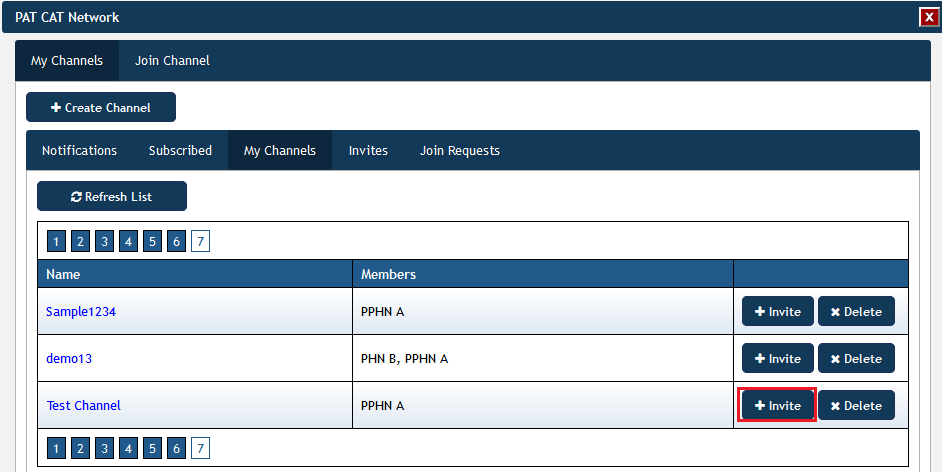The image size is (942, 472).
Task: Go to page 4 in top pagination
Action: pyautogui.click(x=128, y=241)
